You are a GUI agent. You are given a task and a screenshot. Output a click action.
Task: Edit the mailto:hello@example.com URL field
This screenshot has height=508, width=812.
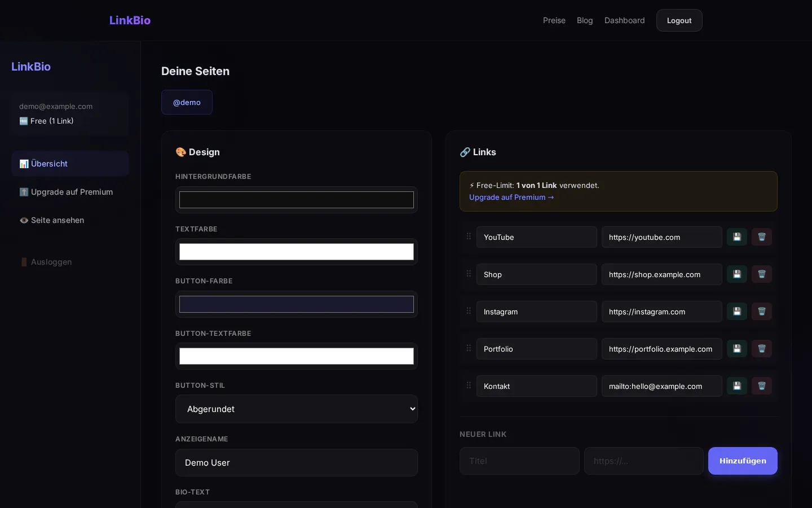click(662, 386)
